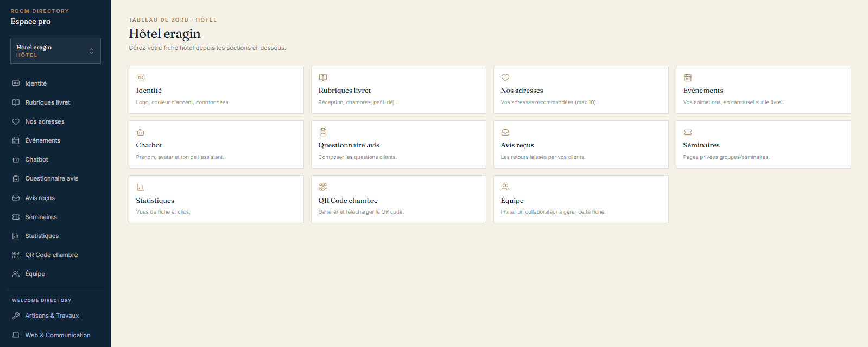Image resolution: width=868 pixels, height=347 pixels.
Task: Click the clipboard icon on Questionnaire avis card
Action: click(x=323, y=132)
